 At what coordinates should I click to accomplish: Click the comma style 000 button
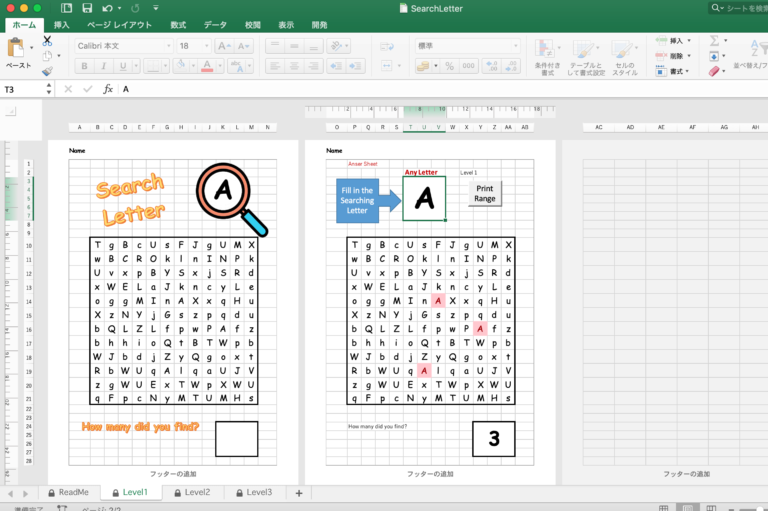pos(469,66)
